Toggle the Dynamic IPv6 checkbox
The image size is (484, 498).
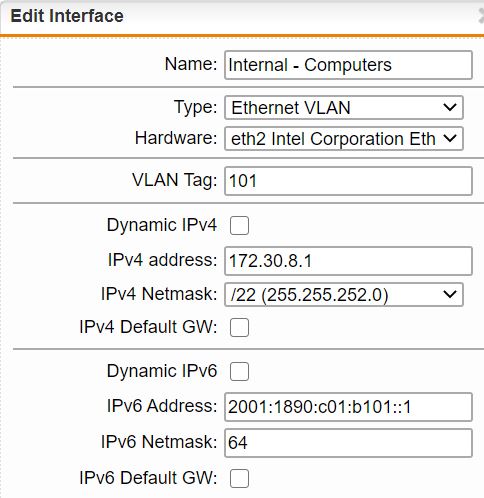[239, 371]
